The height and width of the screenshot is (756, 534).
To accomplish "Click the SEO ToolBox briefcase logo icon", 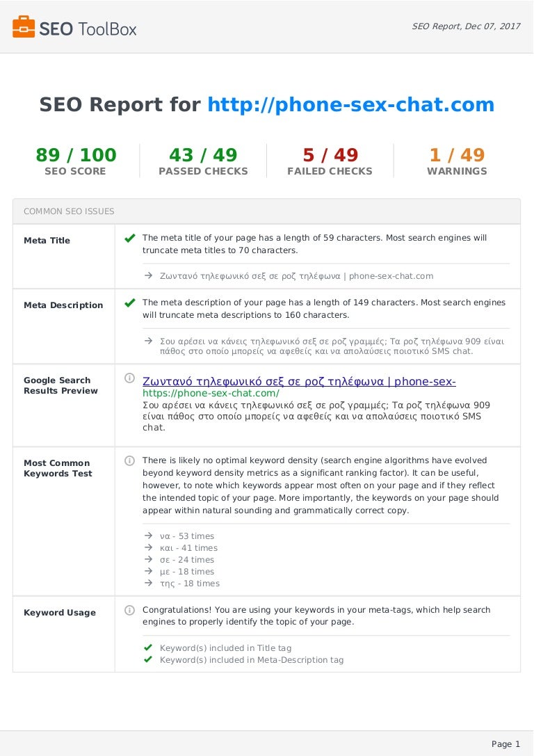I will click(24, 27).
